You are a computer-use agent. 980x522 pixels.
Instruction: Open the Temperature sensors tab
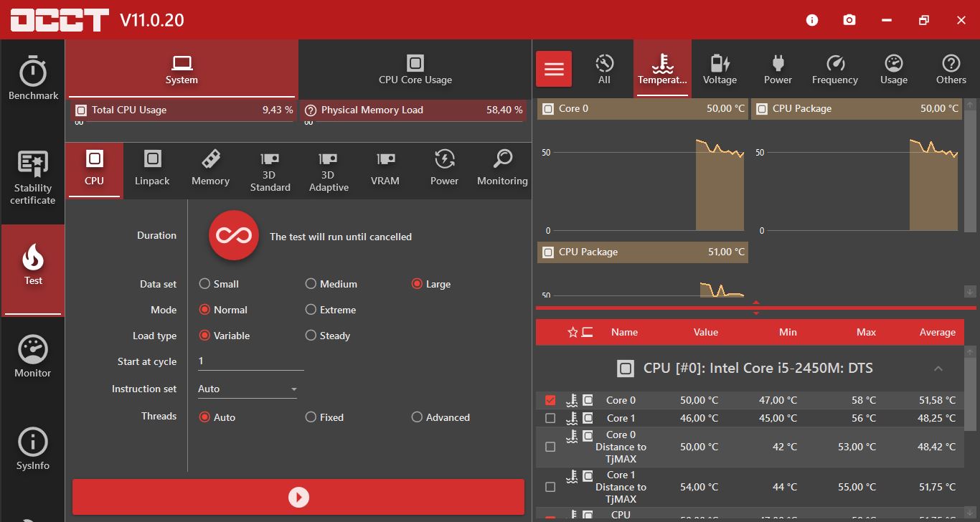click(x=662, y=69)
